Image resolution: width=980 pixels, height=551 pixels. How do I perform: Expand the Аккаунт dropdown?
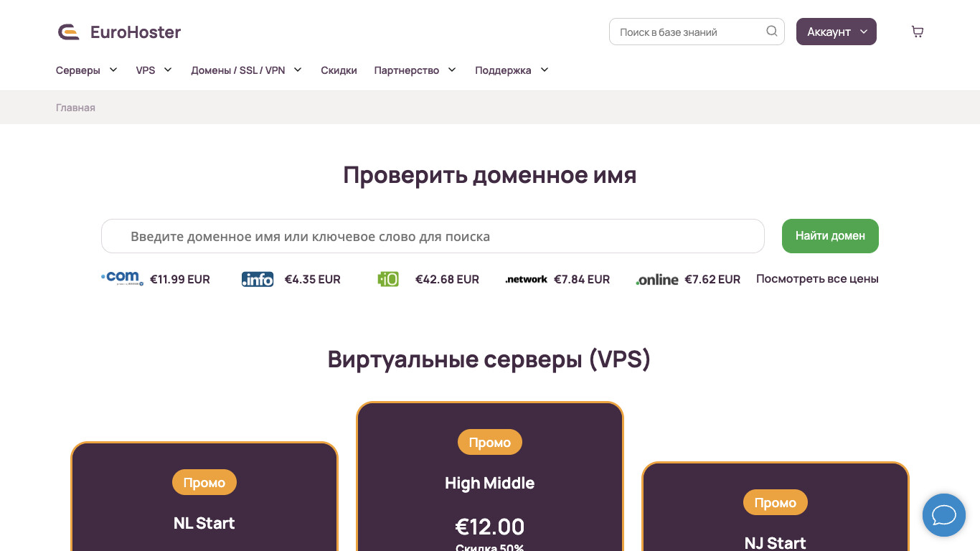[x=837, y=31]
